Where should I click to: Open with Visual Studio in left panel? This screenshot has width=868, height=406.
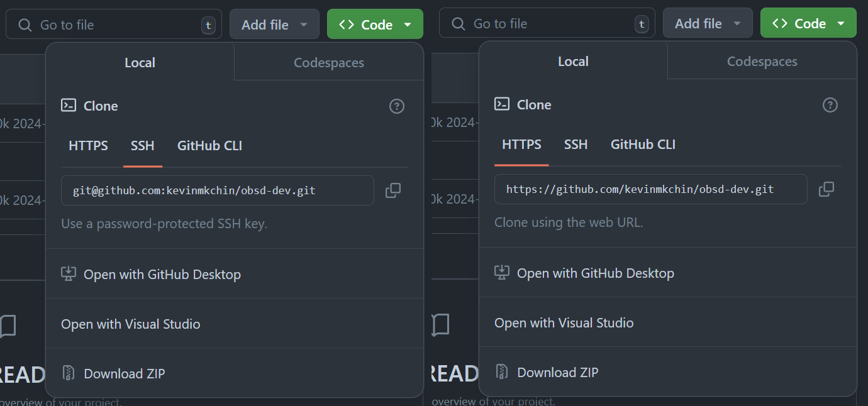pyautogui.click(x=235, y=324)
